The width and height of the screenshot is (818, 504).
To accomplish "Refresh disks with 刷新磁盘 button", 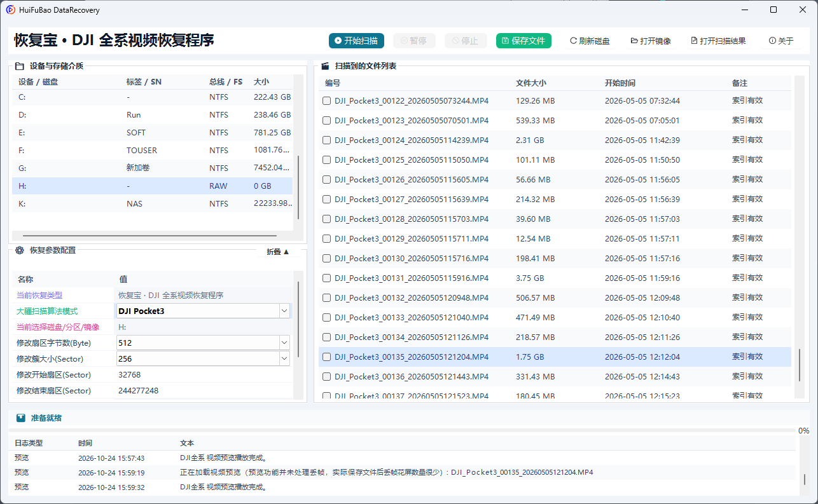I will coord(590,41).
